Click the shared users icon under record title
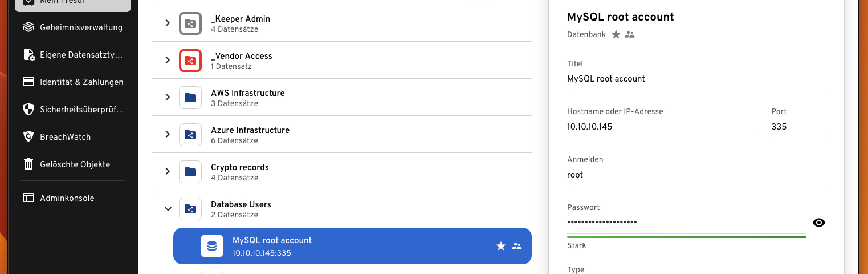This screenshot has height=274, width=868. coord(630,34)
